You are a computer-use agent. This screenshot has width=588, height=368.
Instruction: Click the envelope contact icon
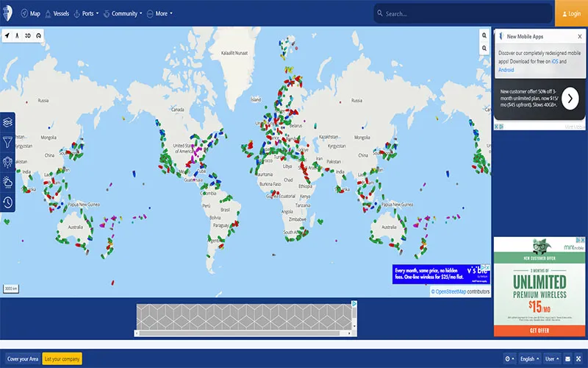567,359
